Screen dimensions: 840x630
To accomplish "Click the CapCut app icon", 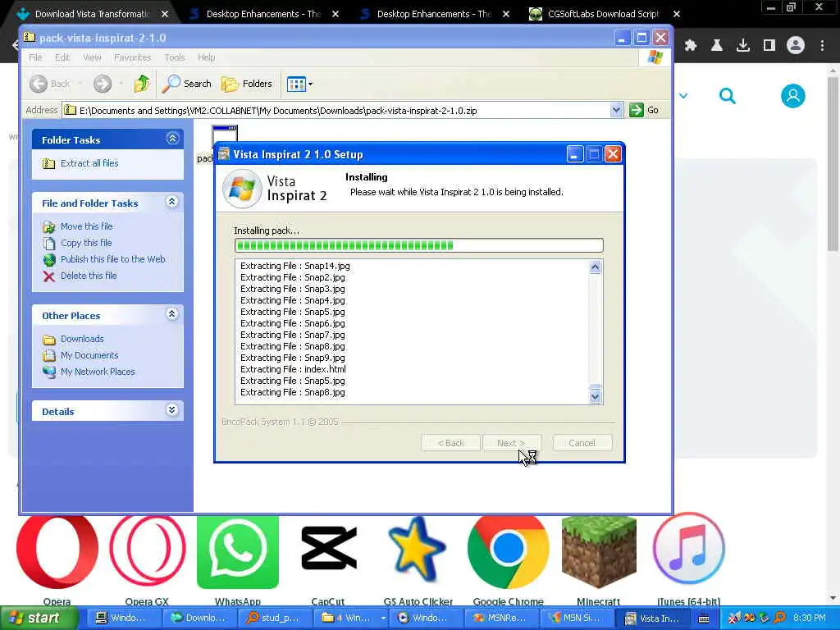I will coord(328,548).
